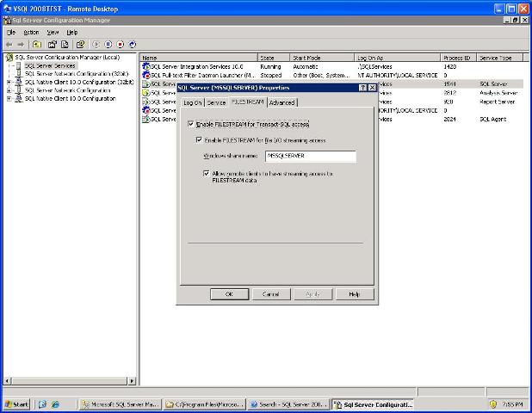Click the NT AUTHORITY\LOCAL SERVICE cell in the Daemon Launcher row
Screen dimensions: 532x413
(398, 75)
